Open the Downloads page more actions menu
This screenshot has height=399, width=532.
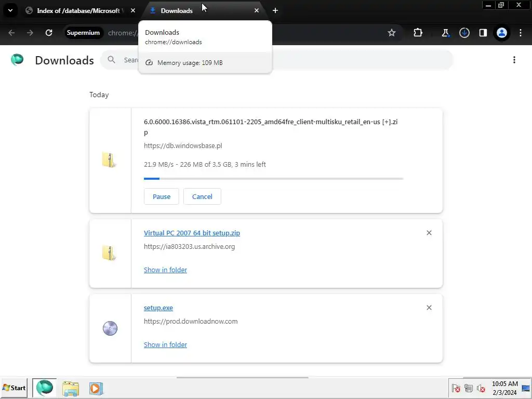pos(514,60)
